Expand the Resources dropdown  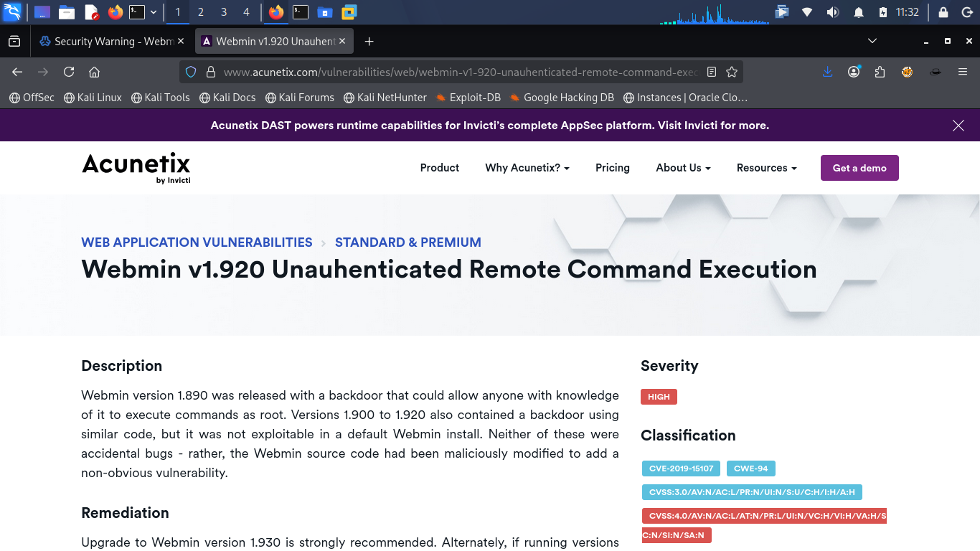[767, 168]
